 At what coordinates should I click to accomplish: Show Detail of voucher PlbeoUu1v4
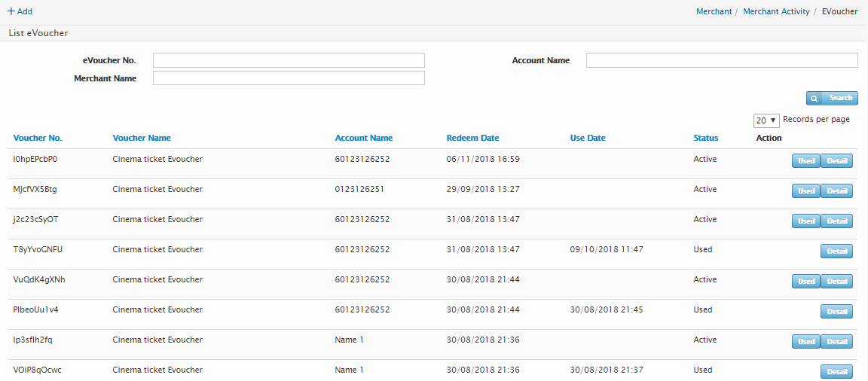click(x=836, y=311)
